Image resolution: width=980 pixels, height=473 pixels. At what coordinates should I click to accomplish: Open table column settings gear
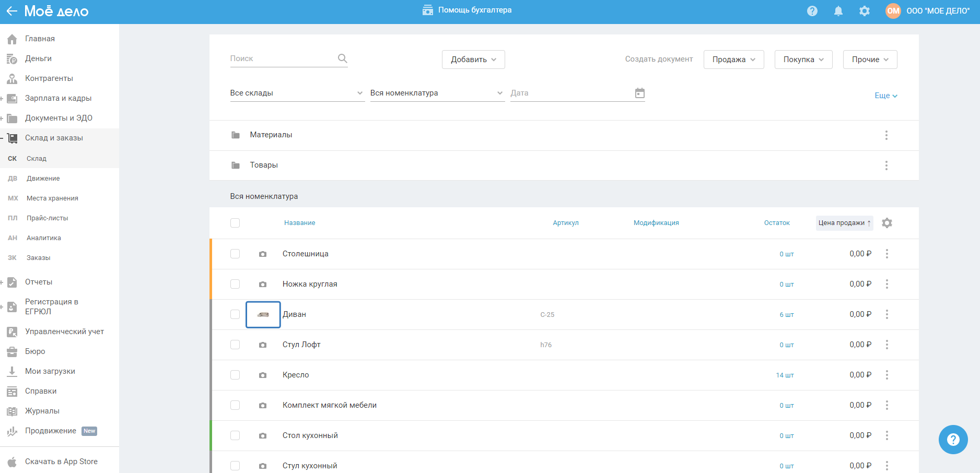(x=887, y=223)
